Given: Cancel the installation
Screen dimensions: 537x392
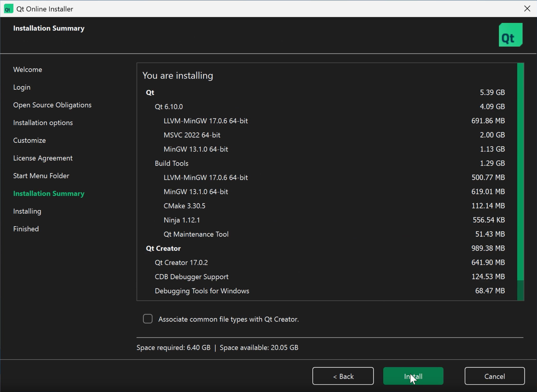Looking at the screenshot, I should [494, 376].
